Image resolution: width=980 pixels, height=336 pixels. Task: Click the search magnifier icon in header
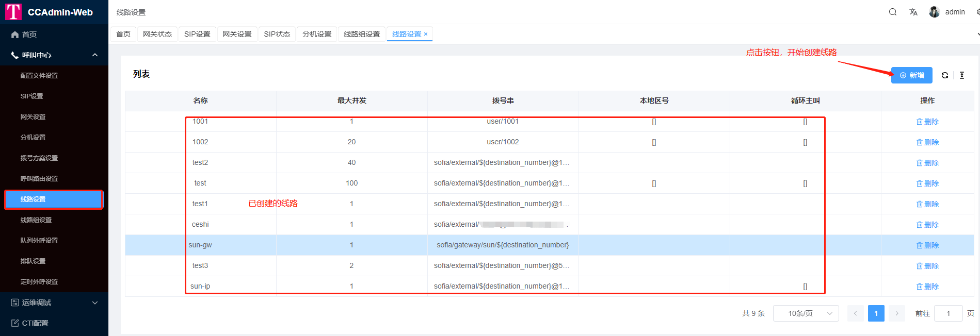[892, 12]
